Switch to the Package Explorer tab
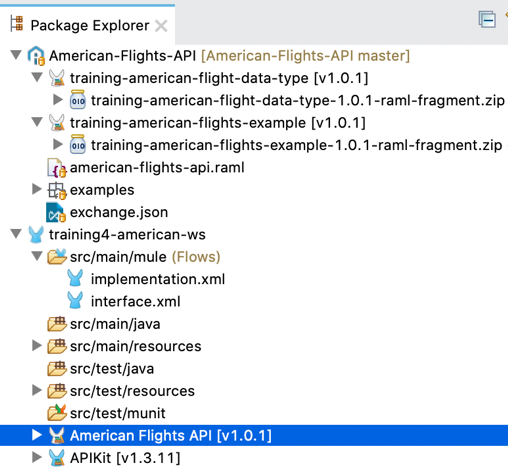 click(90, 26)
